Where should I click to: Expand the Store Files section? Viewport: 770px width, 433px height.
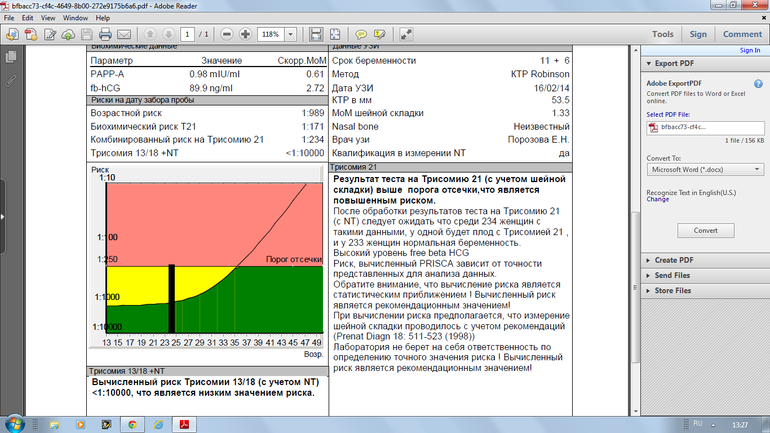[649, 291]
